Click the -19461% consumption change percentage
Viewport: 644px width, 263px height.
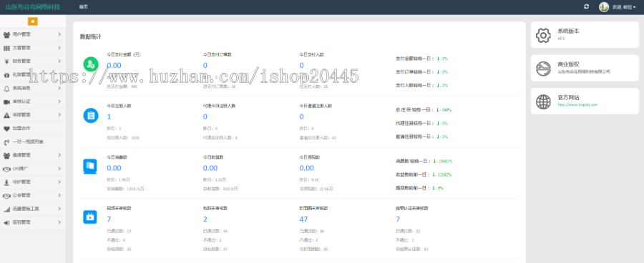[x=443, y=162]
